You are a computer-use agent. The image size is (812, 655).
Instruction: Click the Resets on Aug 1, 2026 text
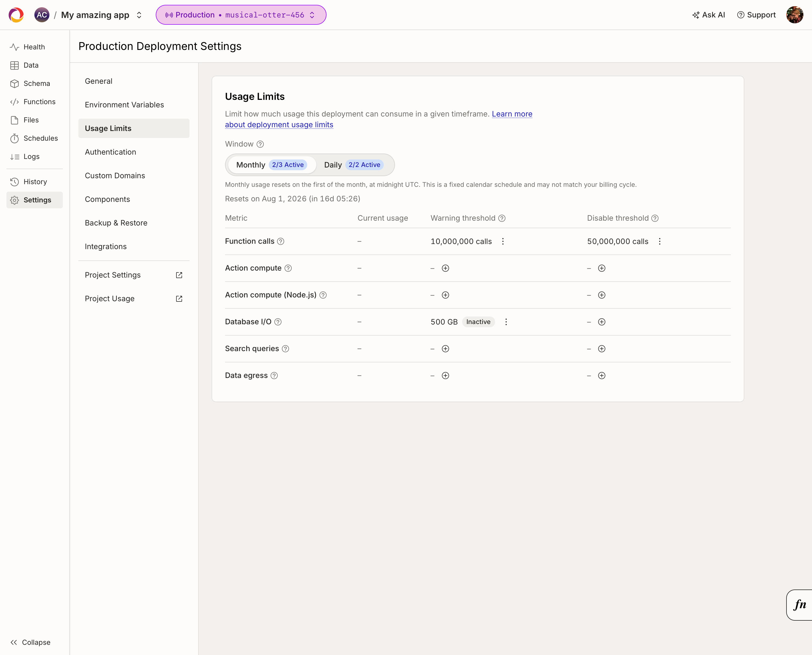pos(292,199)
